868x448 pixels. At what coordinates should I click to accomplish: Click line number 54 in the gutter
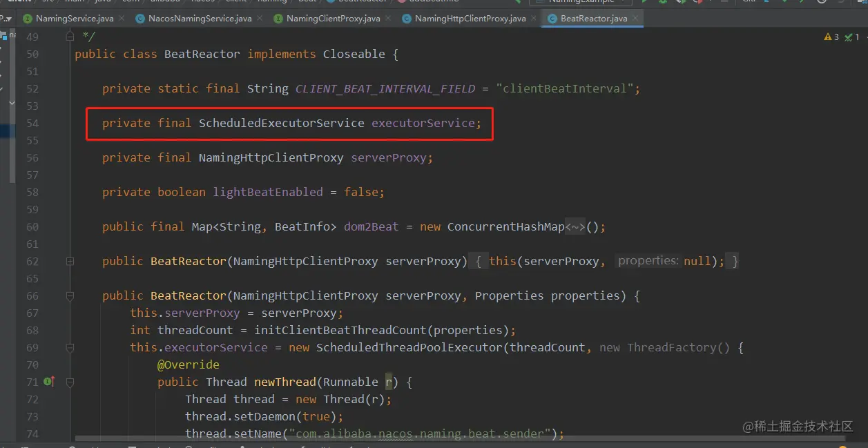pyautogui.click(x=32, y=123)
